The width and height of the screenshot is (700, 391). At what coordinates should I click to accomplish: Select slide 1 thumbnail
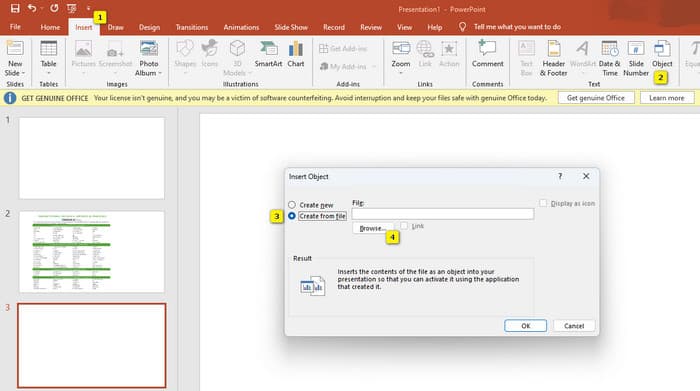click(92, 158)
